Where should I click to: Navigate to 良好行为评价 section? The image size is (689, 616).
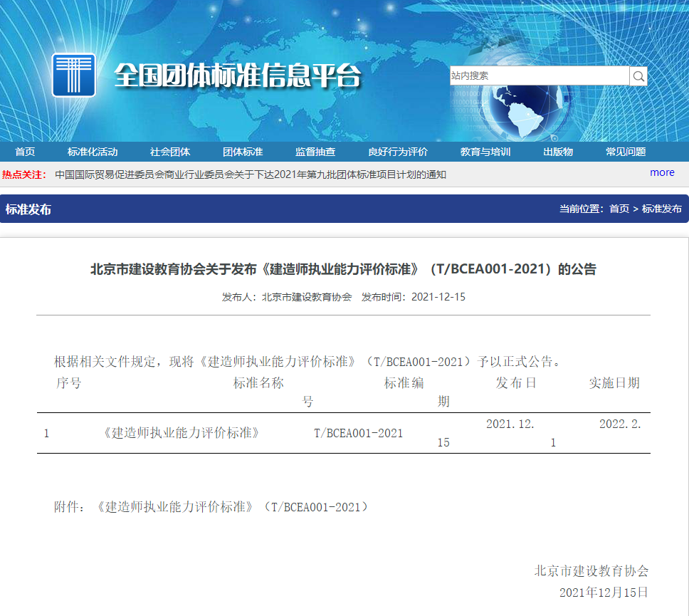[398, 152]
